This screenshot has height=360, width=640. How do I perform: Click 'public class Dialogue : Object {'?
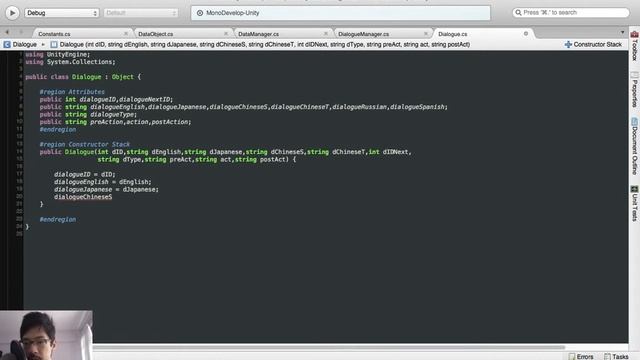coord(83,77)
